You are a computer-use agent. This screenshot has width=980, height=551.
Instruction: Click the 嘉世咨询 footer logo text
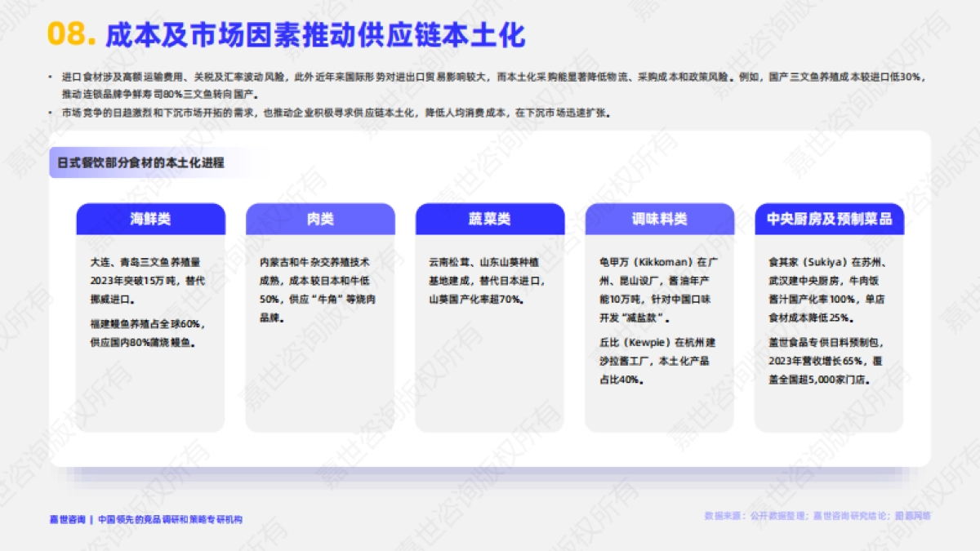pyautogui.click(x=65, y=515)
